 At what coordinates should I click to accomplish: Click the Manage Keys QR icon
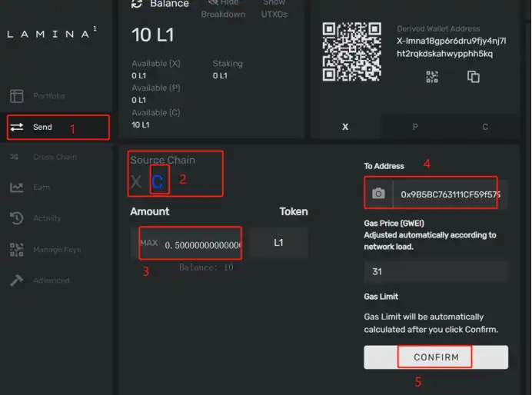coord(16,250)
